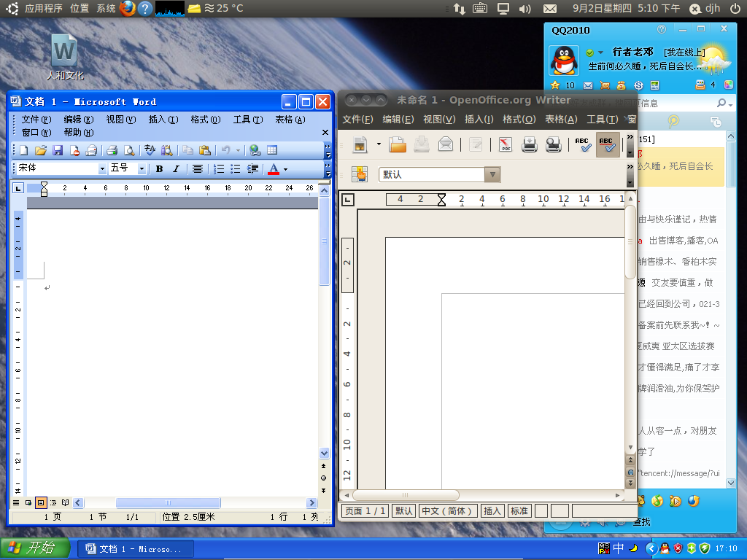The height and width of the screenshot is (560, 747).
Task: Click the 中文(简体) language field in OpenOffice
Action: pyautogui.click(x=449, y=511)
